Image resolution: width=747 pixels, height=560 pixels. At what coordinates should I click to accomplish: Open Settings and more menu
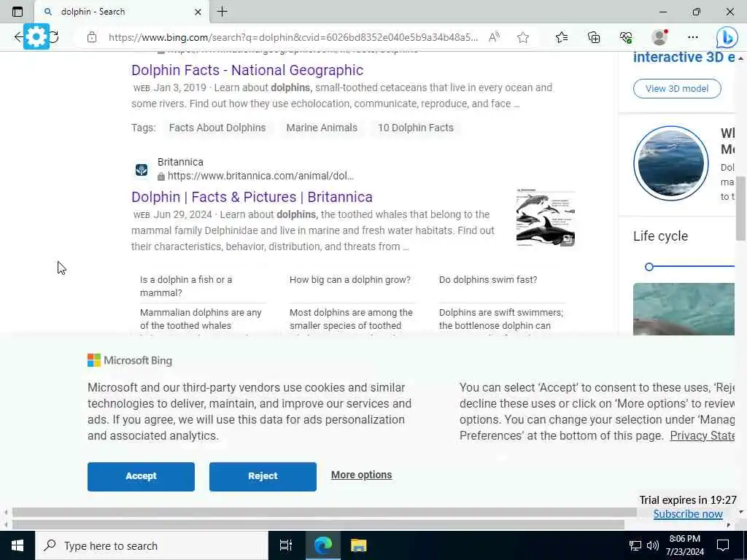pyautogui.click(x=693, y=37)
